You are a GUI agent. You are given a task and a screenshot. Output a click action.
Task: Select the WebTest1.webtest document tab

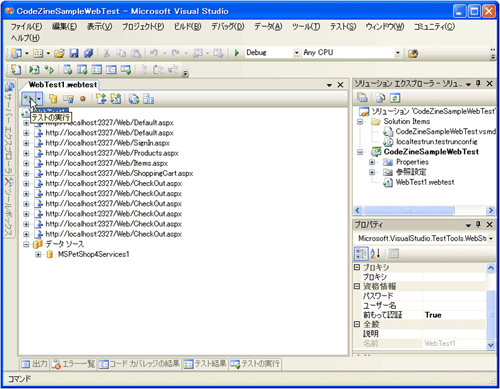click(63, 85)
